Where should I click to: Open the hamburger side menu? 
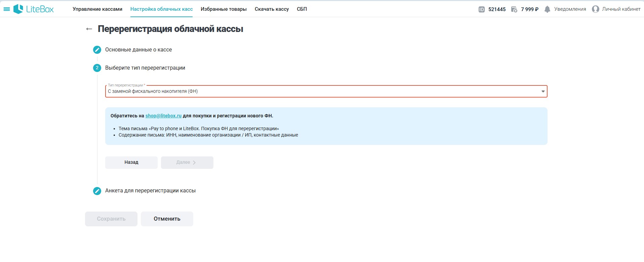6,9
